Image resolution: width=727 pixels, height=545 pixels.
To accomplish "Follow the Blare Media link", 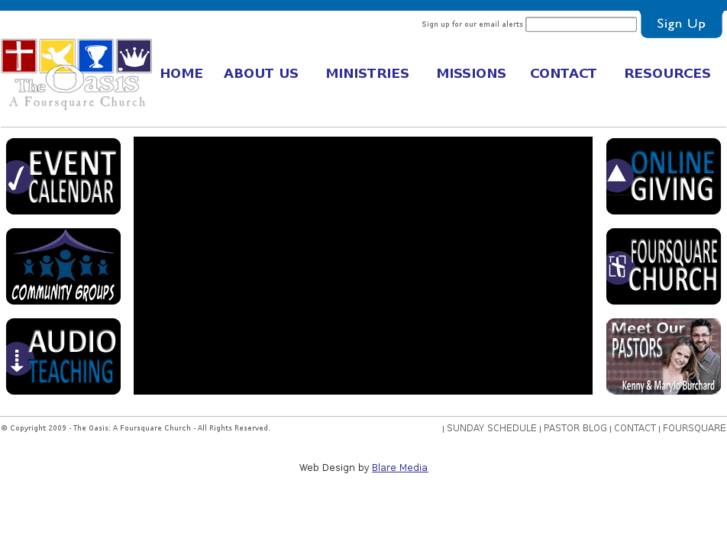I will coord(400,468).
